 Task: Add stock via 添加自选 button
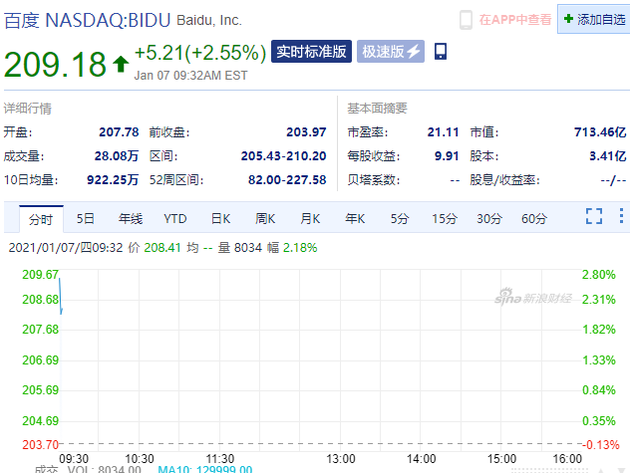tap(594, 19)
